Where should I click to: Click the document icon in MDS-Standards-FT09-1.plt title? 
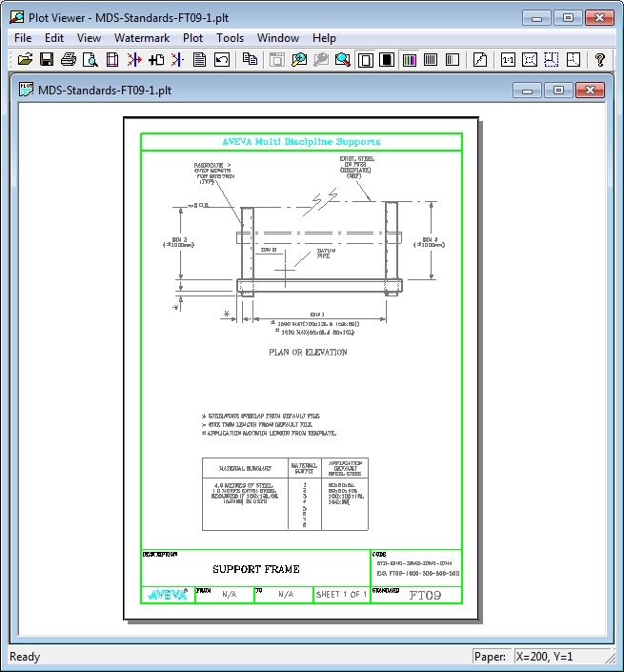(x=27, y=91)
